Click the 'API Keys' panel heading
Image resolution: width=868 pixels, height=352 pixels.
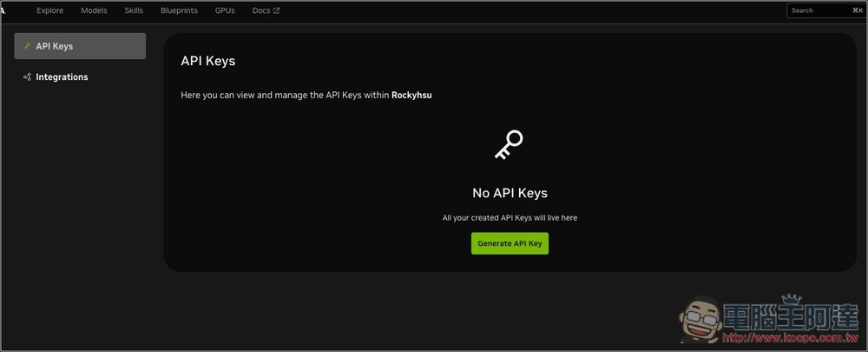tap(208, 61)
